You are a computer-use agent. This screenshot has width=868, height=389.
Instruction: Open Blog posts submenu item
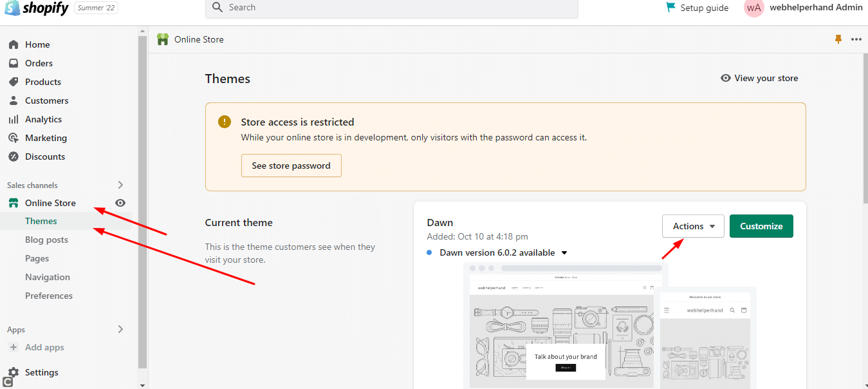[46, 240]
